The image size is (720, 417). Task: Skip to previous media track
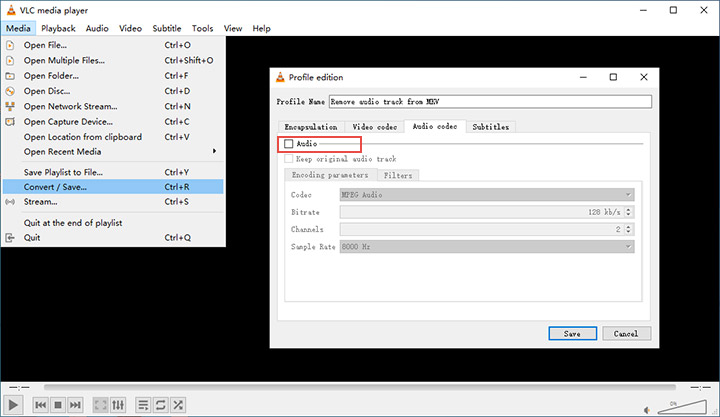coord(40,405)
